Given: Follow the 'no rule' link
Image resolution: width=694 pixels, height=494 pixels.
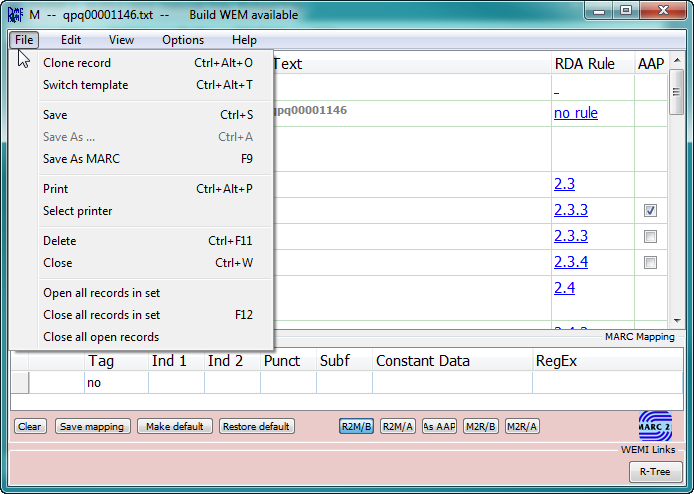Looking at the screenshot, I should coord(575,113).
